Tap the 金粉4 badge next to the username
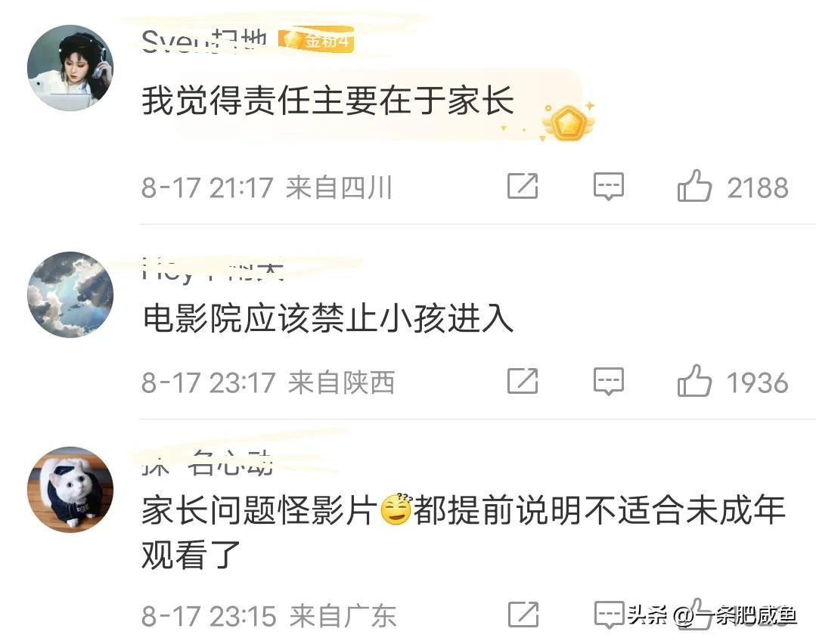 [x=316, y=40]
